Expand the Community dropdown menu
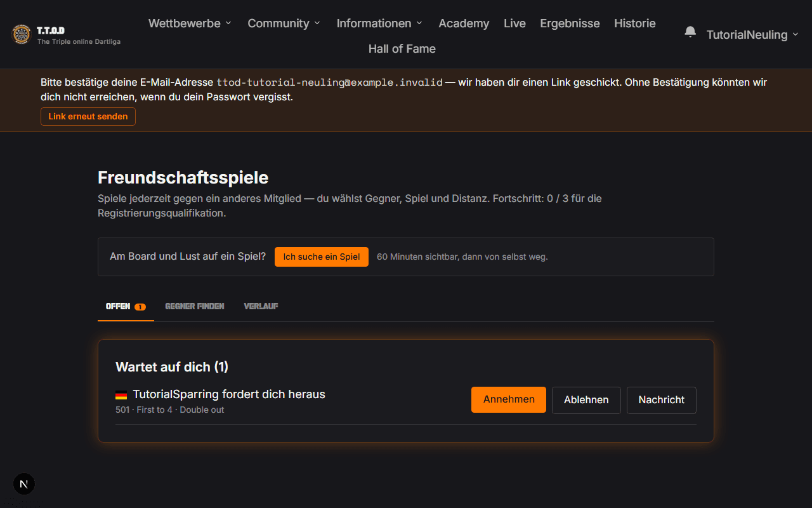 [x=284, y=23]
